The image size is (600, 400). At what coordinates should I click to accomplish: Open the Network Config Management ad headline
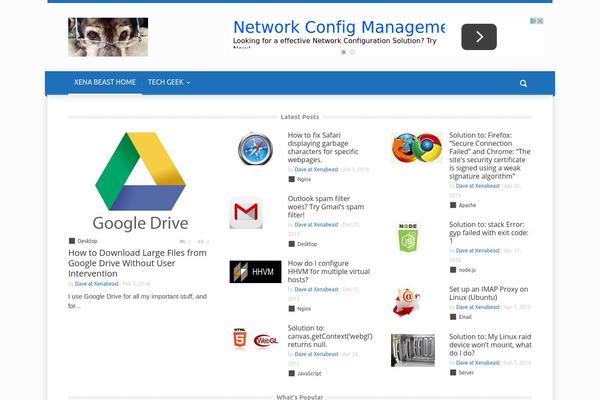pos(339,27)
